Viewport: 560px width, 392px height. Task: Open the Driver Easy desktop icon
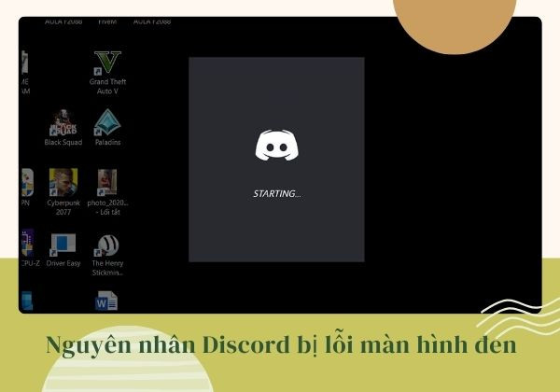point(63,245)
